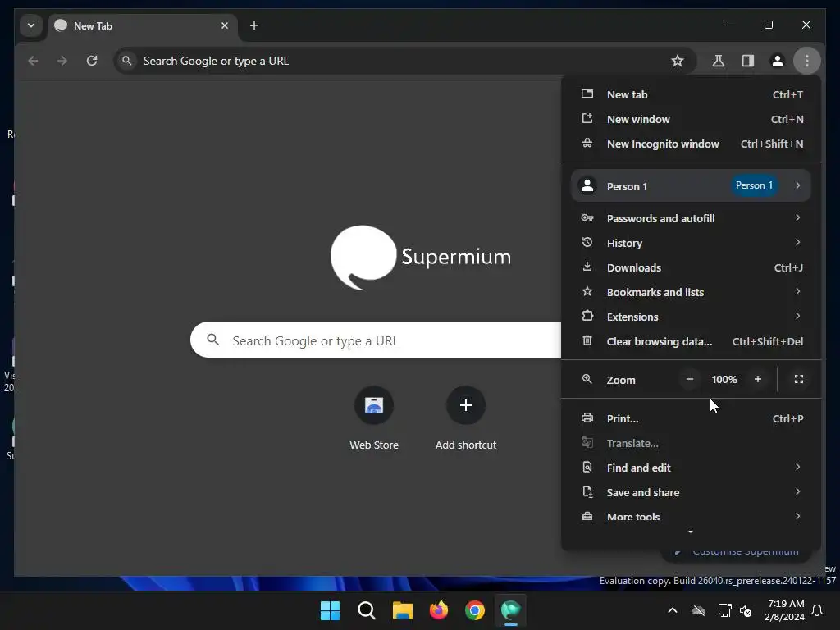This screenshot has height=630, width=840.
Task: Select New tab menu entry
Action: tap(691, 94)
